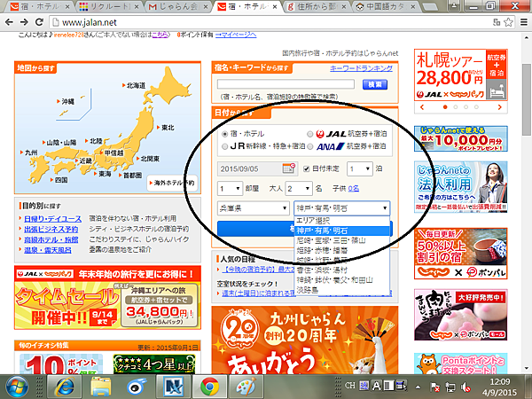
Task: Select the JAL 航空券+宿泊 radio button
Action: click(309, 134)
